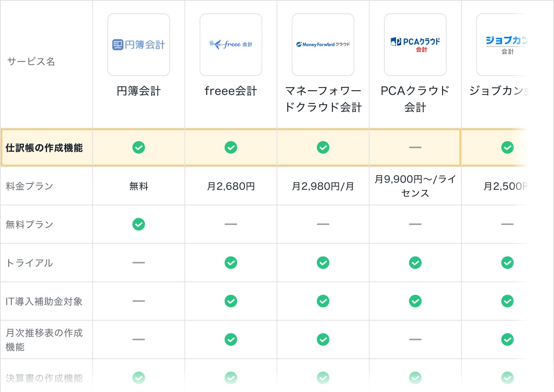Select the PCAクラウド会計 logo image

(x=415, y=45)
